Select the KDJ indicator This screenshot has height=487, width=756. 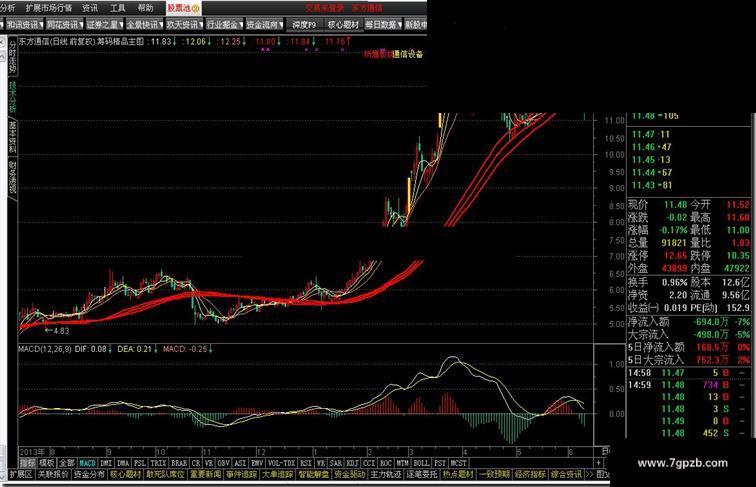click(x=352, y=463)
